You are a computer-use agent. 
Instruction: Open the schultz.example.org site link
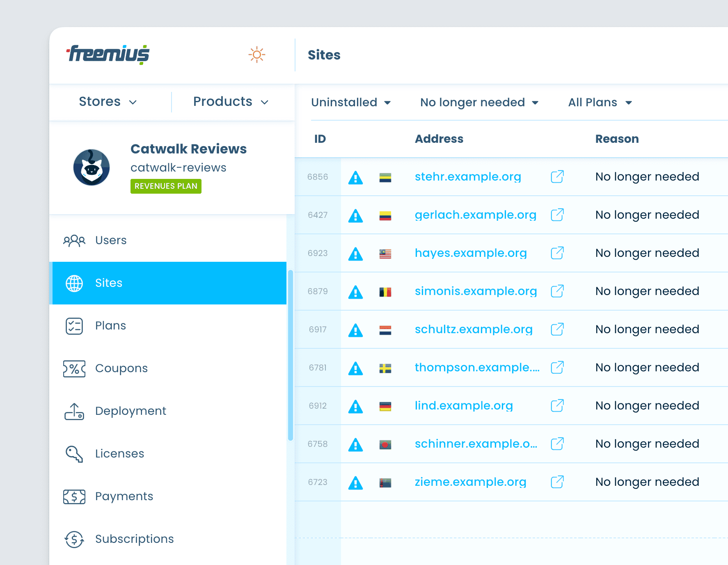(474, 329)
